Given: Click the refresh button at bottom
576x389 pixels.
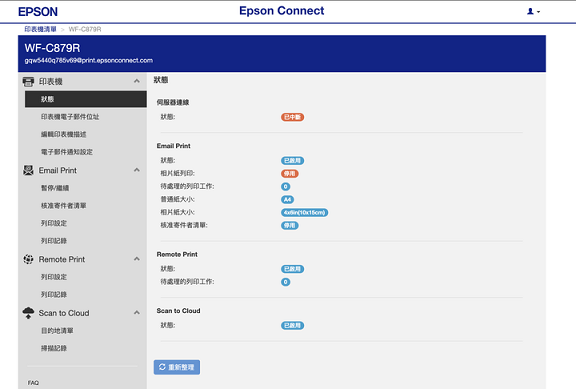Looking at the screenshot, I should pyautogui.click(x=177, y=367).
